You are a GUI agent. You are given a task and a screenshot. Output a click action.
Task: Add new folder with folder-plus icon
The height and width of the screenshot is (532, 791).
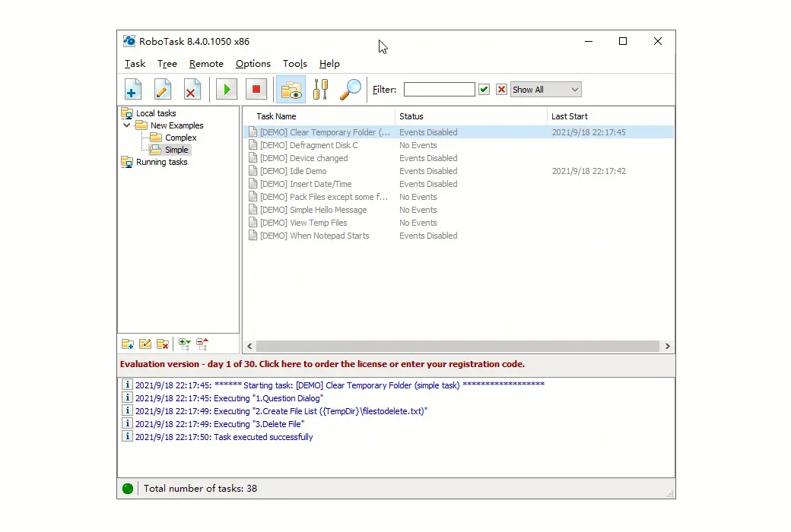(x=128, y=344)
